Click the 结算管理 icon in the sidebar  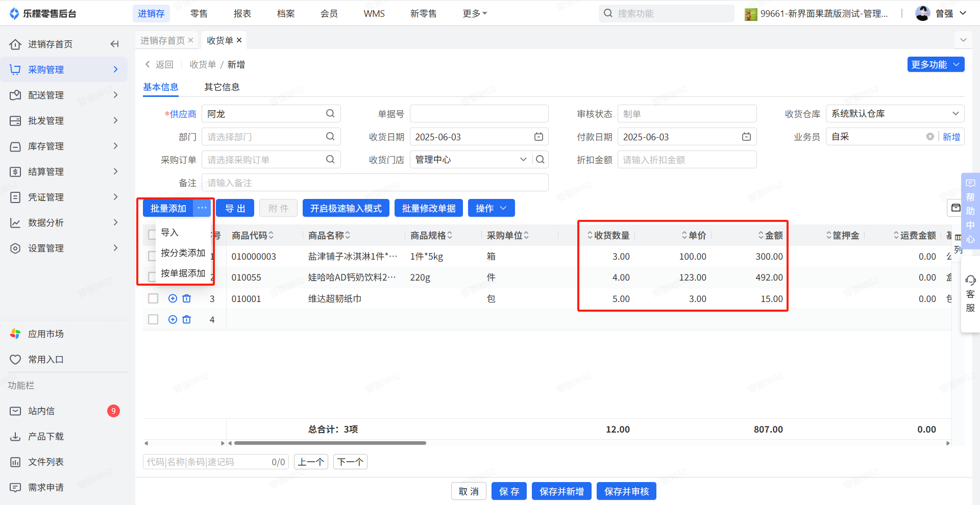[15, 171]
